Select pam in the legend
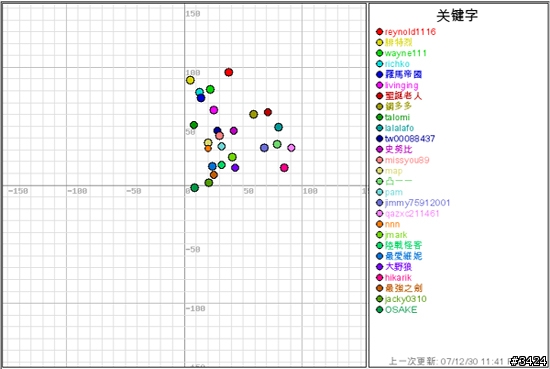This screenshot has height=369, width=550. click(389, 192)
